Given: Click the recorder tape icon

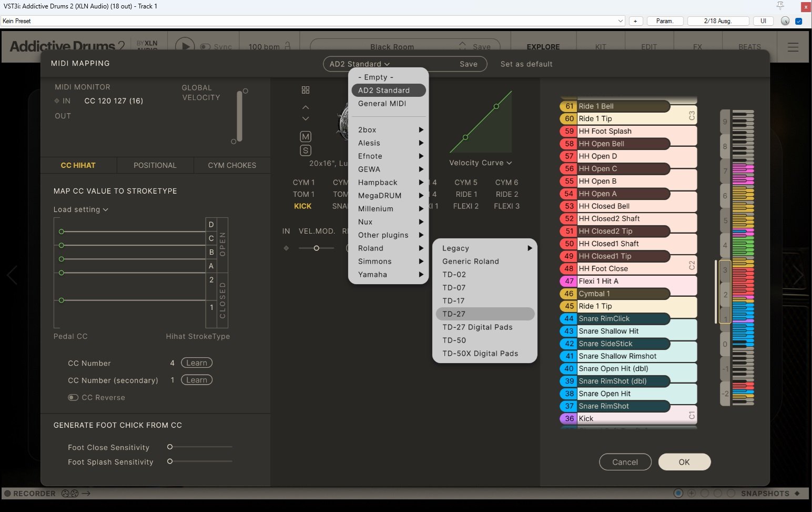Looking at the screenshot, I should [x=70, y=494].
